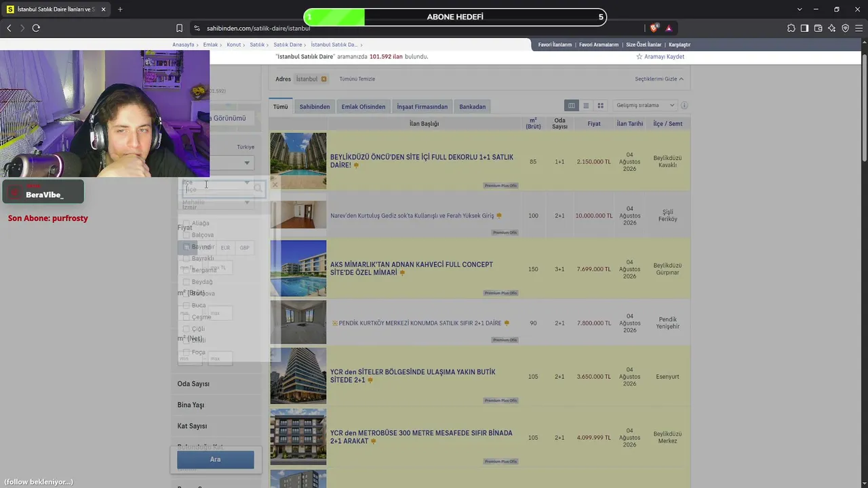Open the AKS MİMARLIK'TAN listing thumbnail
This screenshot has width=868, height=488.
pos(298,268)
